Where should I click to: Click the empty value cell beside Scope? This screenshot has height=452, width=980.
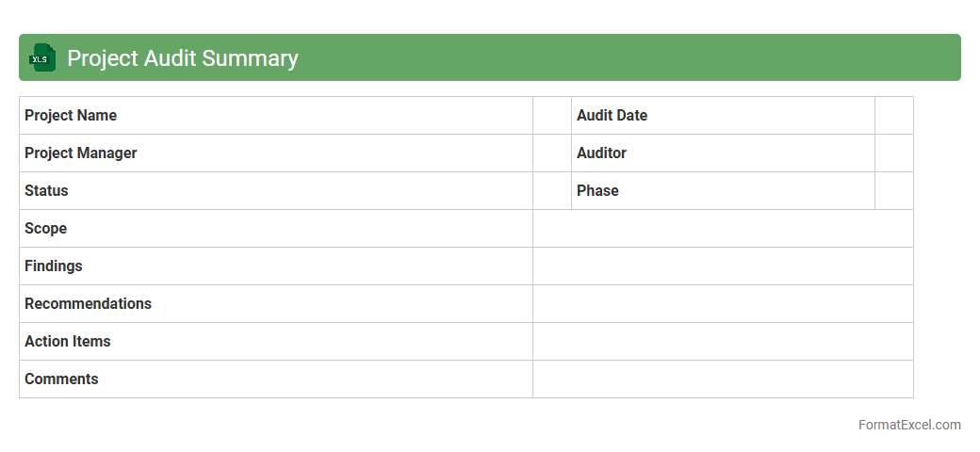[723, 229]
